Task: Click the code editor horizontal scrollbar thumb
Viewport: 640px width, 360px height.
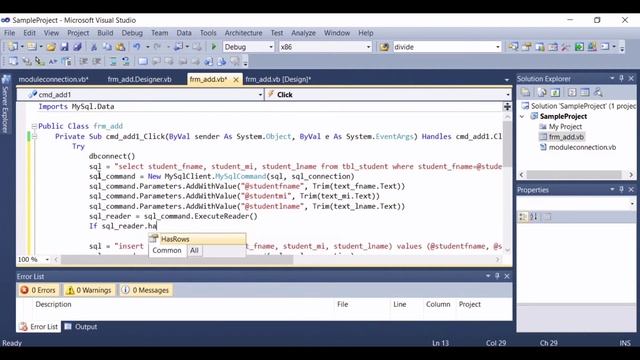Action: (177, 260)
